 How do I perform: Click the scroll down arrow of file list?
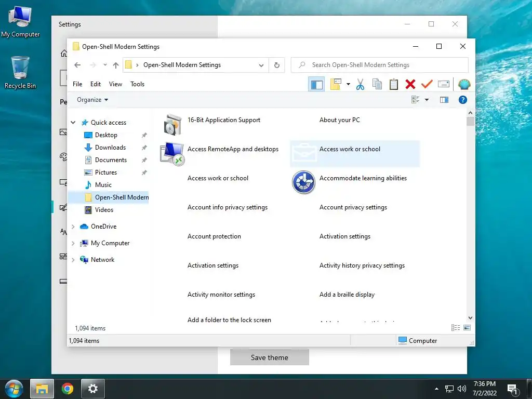coord(470,318)
